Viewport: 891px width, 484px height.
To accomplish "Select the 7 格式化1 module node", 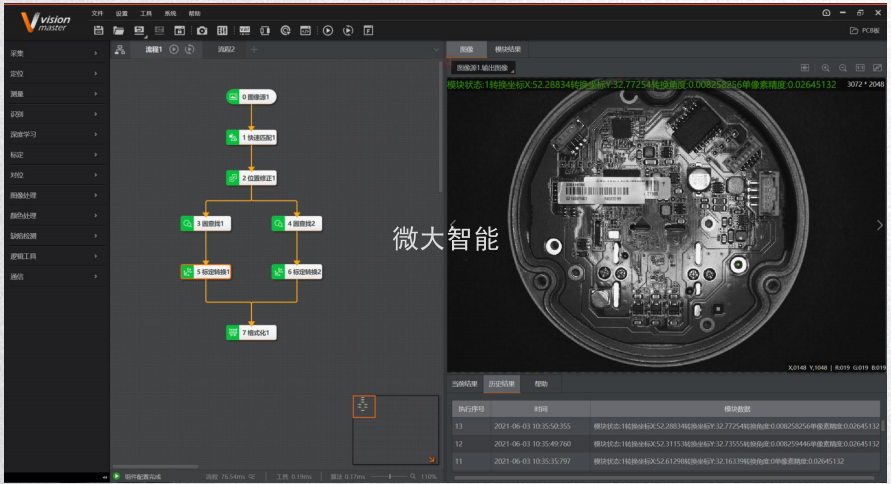I will click(x=251, y=332).
